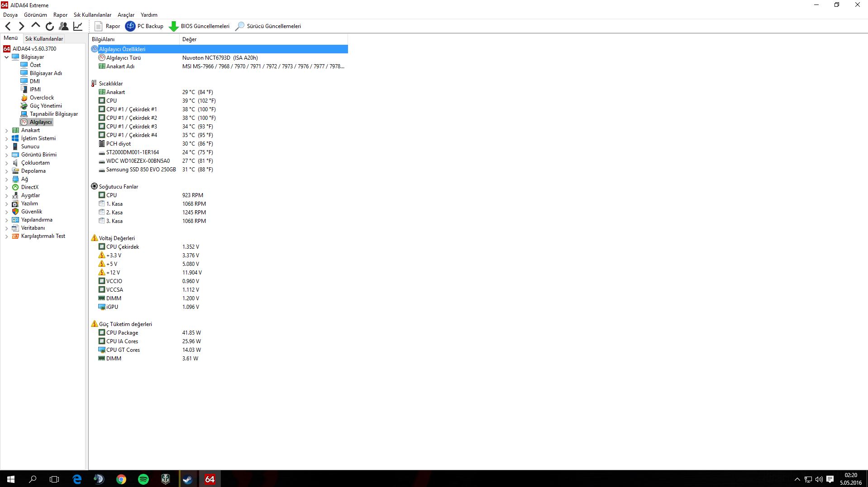The image size is (868, 487).
Task: Collapse the Bilgisayar tree node
Action: pyautogui.click(x=7, y=57)
